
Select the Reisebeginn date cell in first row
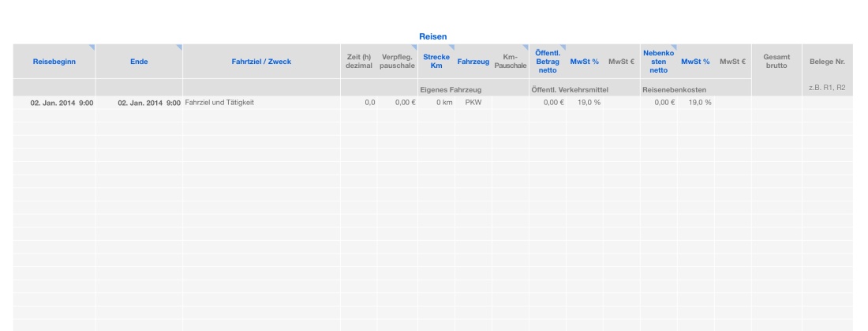(62, 103)
